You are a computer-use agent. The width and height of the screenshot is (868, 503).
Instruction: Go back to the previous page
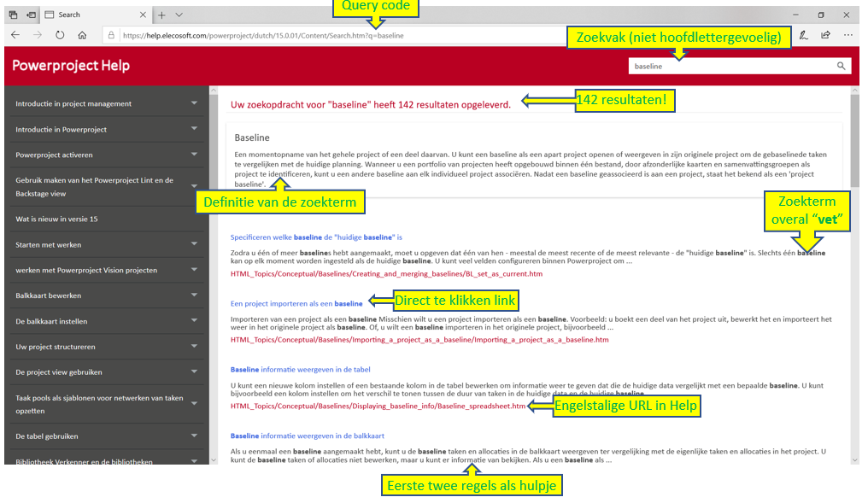[15, 35]
